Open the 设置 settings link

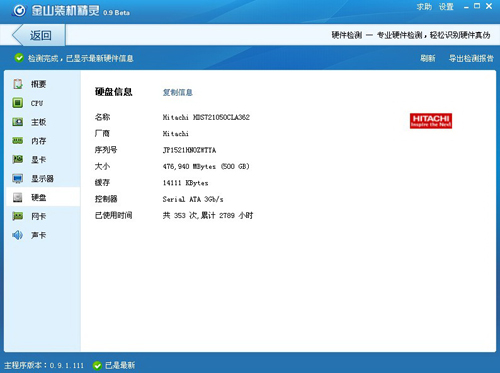pos(446,7)
